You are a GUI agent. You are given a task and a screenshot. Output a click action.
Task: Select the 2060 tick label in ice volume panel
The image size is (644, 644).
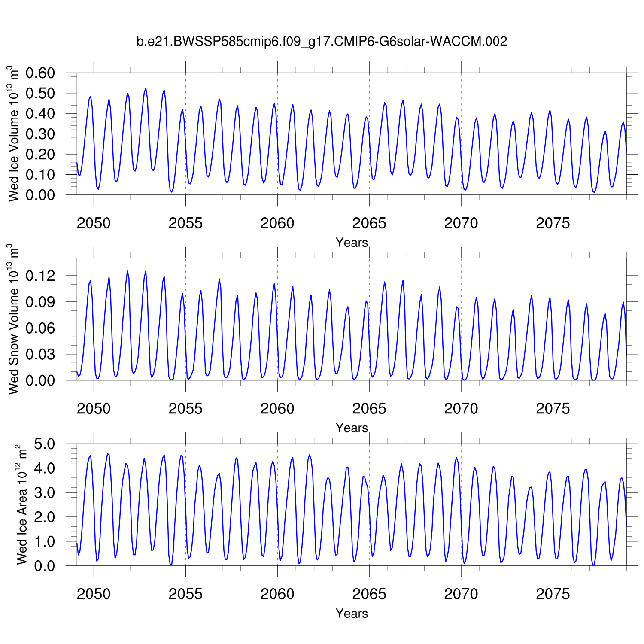(x=277, y=223)
